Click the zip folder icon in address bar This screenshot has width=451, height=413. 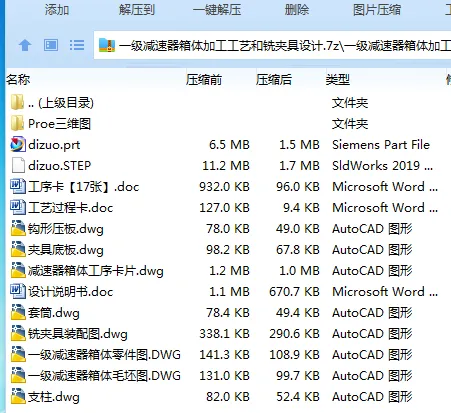click(x=107, y=45)
